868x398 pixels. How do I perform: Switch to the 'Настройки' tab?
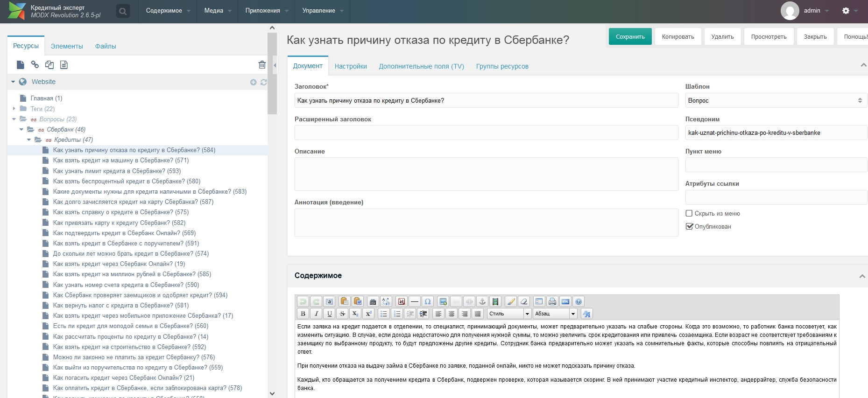click(351, 66)
